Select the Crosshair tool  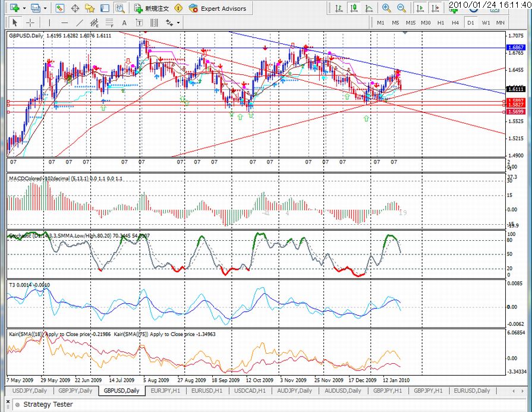tap(30, 23)
